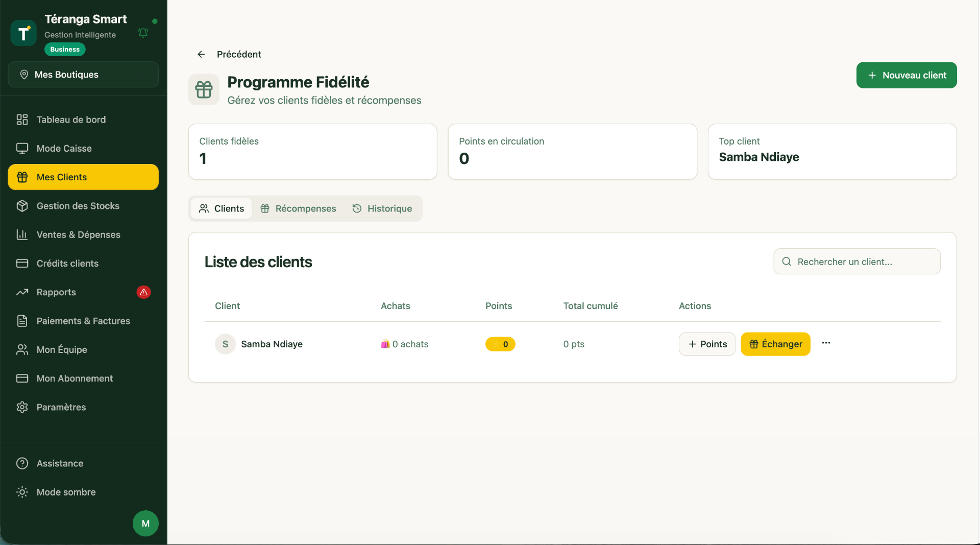Click the Clients fidèles stat card
Viewport: 980px width, 545px height.
(x=312, y=152)
